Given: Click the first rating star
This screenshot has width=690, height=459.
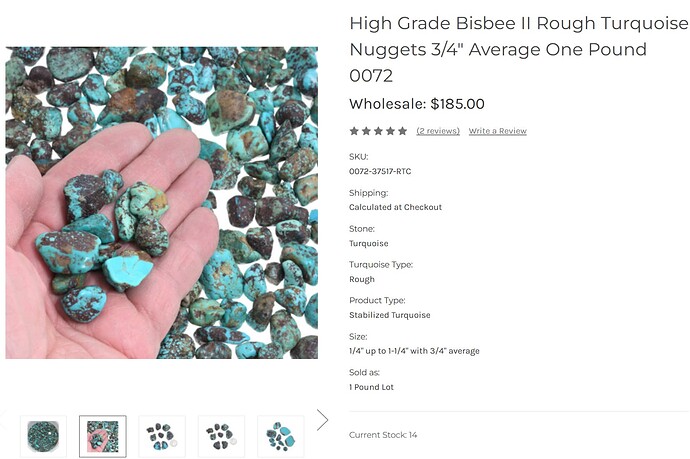Looking at the screenshot, I should (354, 131).
